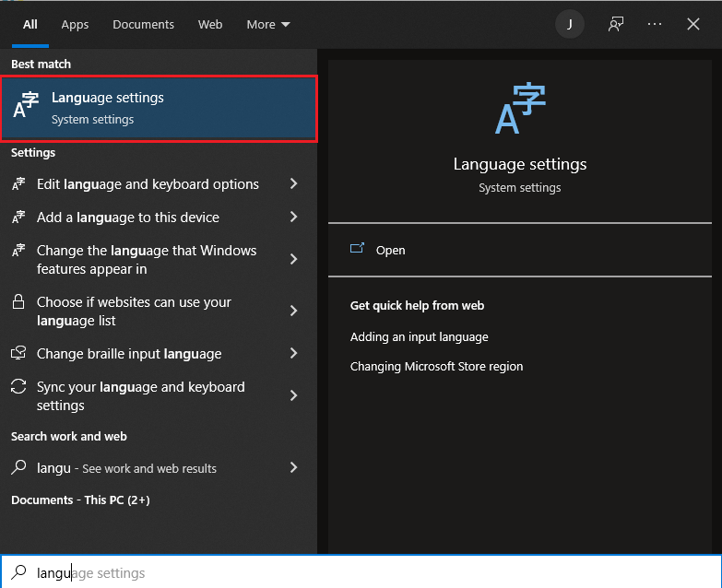The width and height of the screenshot is (722, 588).
Task: Select the Web tab
Action: pyautogui.click(x=210, y=24)
